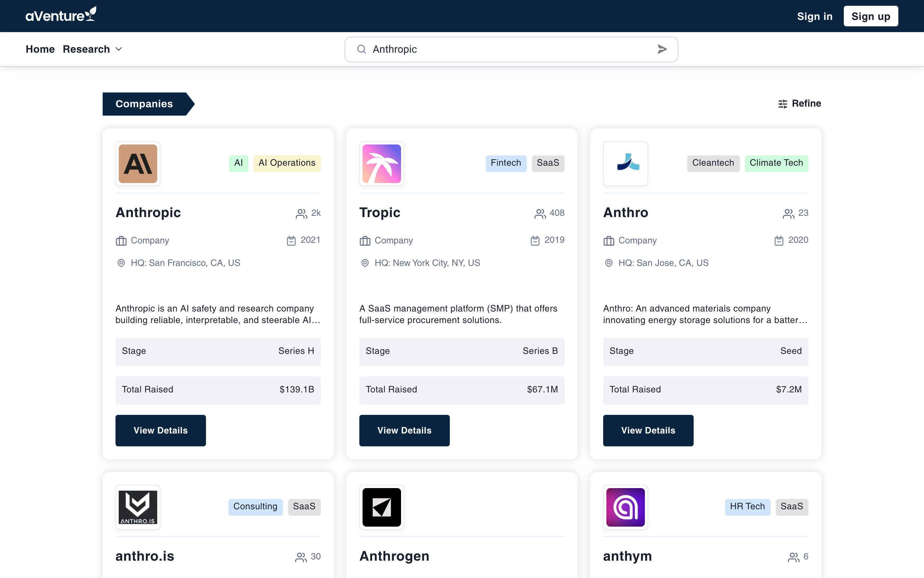Open the Tropic palm tree logo
The height and width of the screenshot is (578, 924).
click(381, 164)
